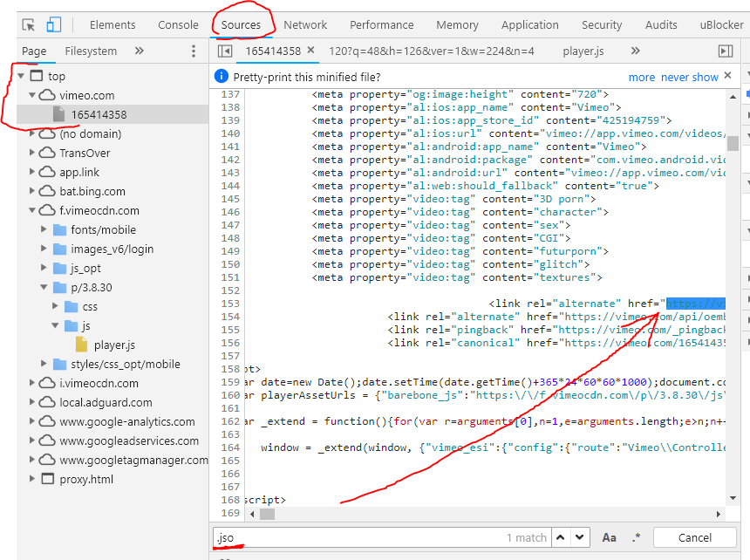Expand the js_opt folder

[x=44, y=267]
